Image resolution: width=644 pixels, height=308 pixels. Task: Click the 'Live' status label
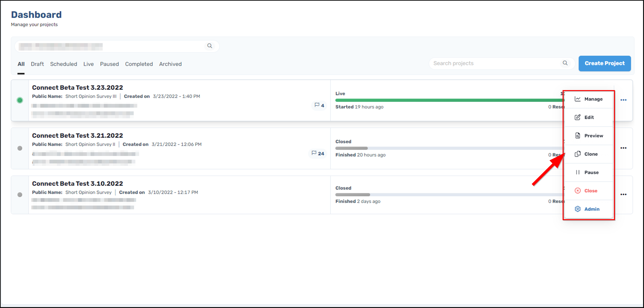click(x=340, y=93)
